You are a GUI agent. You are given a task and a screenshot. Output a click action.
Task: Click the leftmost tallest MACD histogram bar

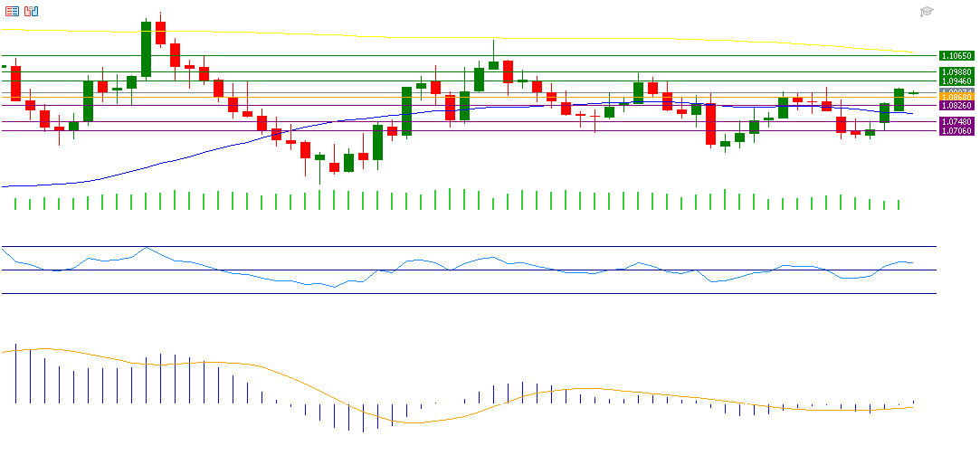pos(15,374)
